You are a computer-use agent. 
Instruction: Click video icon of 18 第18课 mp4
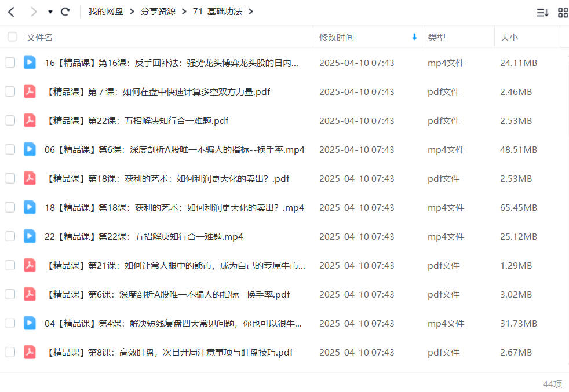pos(30,207)
